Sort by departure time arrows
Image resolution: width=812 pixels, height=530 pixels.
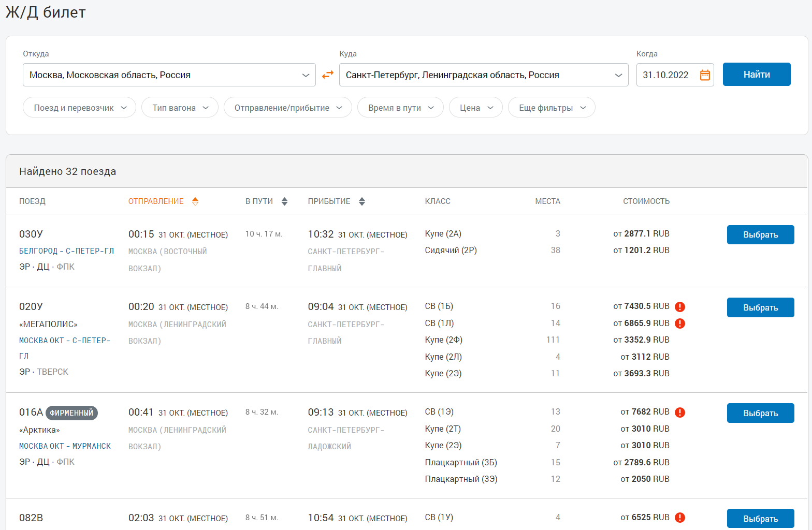click(x=195, y=201)
